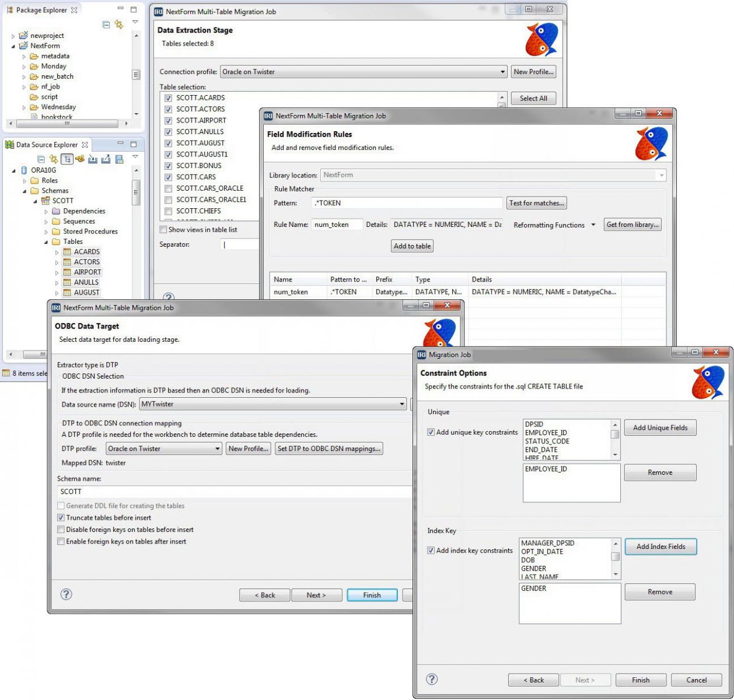Expand the newproject tree node

click(13, 36)
